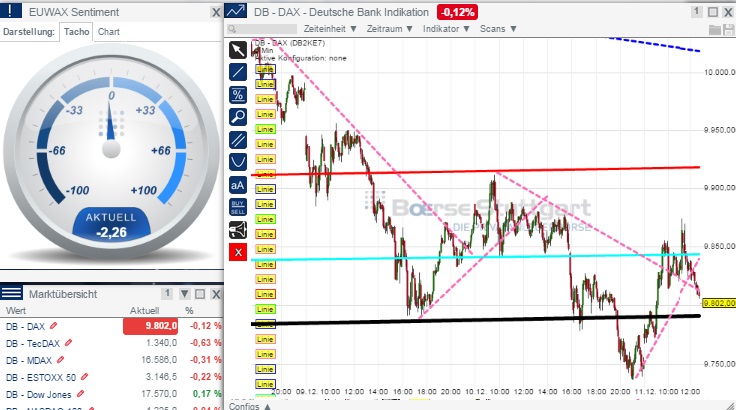Switch to the Chart tab in EUWAX Sentiment
This screenshot has height=410, width=736.
108,31
